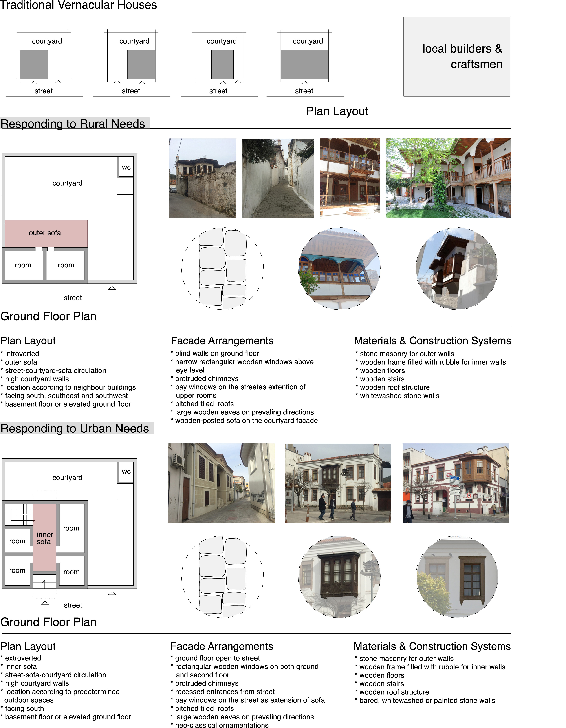Toggle the outer sofa highlighted area
Image resolution: width=566 pixels, height=728 pixels.
45,233
